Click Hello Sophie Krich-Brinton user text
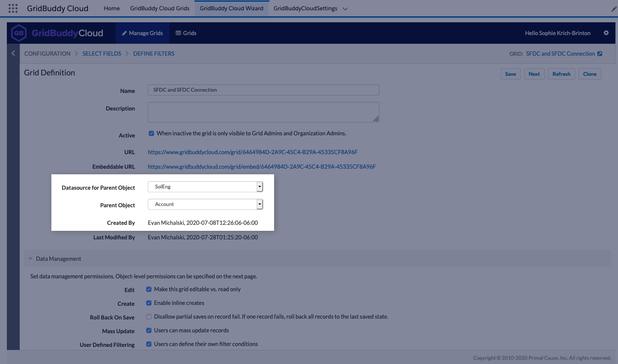Viewport: 618px width, 364px height. pyautogui.click(x=558, y=33)
